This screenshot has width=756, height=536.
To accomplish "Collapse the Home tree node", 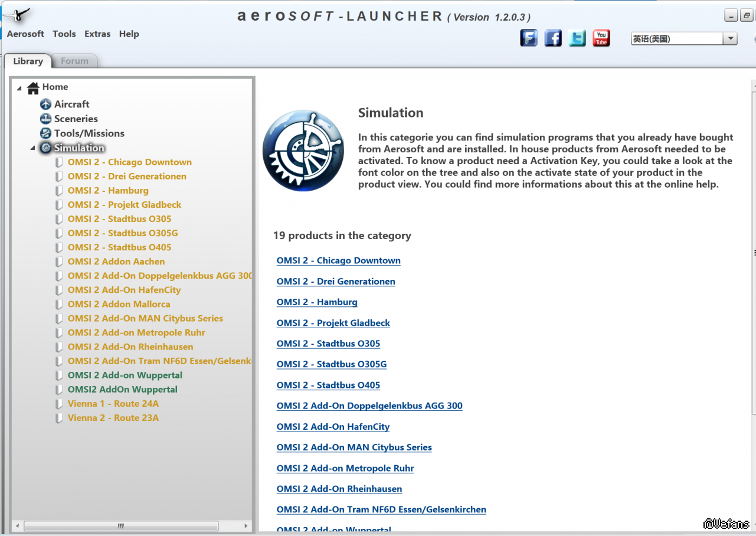I will tap(19, 89).
